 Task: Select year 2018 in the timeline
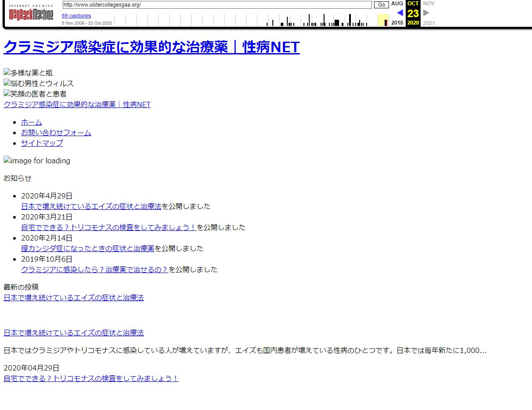(x=397, y=23)
